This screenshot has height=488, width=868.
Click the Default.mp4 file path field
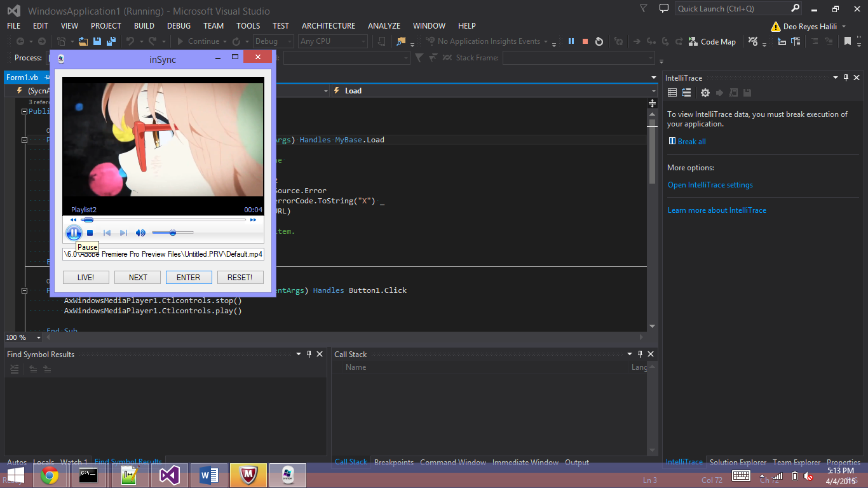(x=163, y=254)
